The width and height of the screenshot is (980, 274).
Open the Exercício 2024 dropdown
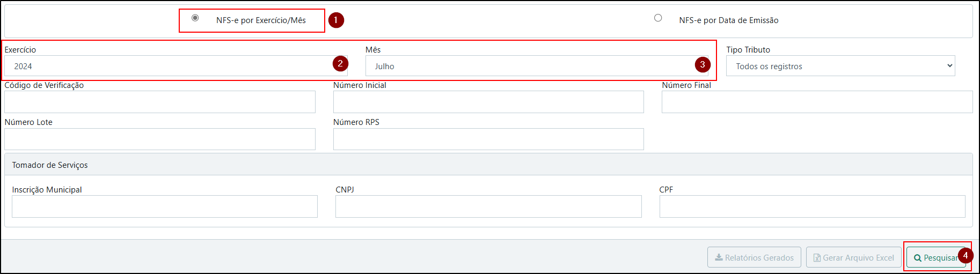(x=176, y=66)
